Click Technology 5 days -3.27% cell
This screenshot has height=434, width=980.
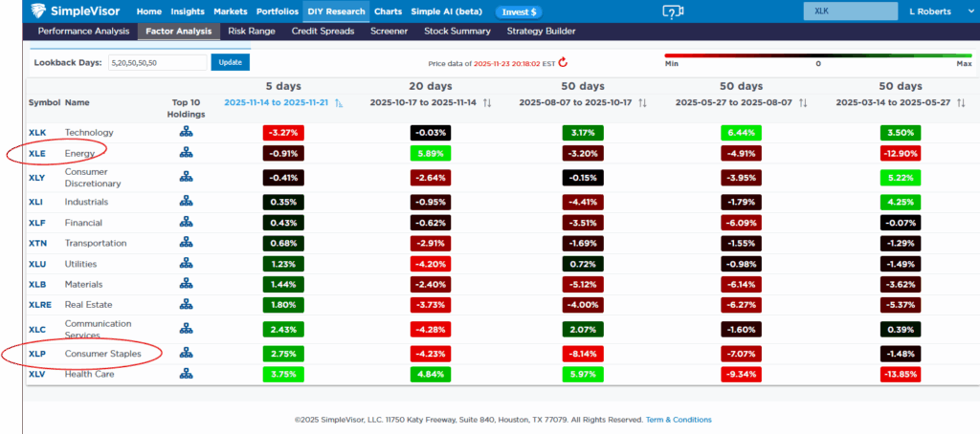point(283,132)
